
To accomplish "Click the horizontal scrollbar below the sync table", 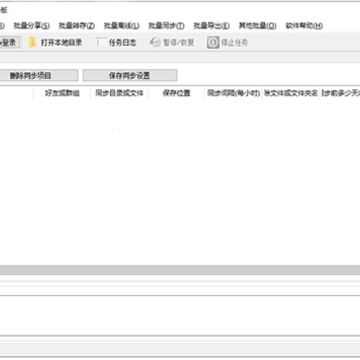I will click(180, 270).
